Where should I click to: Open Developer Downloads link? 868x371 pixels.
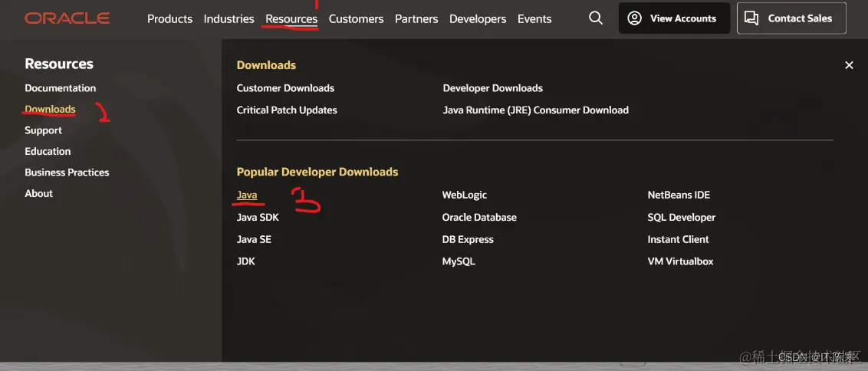pyautogui.click(x=493, y=88)
